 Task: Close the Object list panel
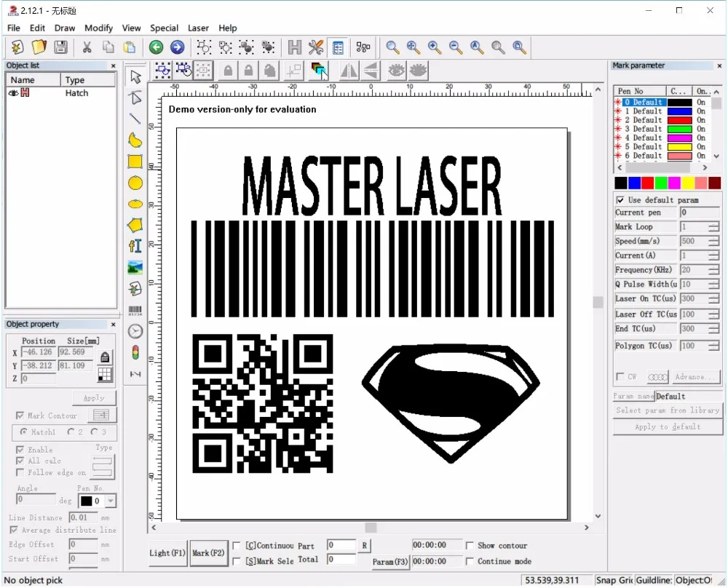114,66
